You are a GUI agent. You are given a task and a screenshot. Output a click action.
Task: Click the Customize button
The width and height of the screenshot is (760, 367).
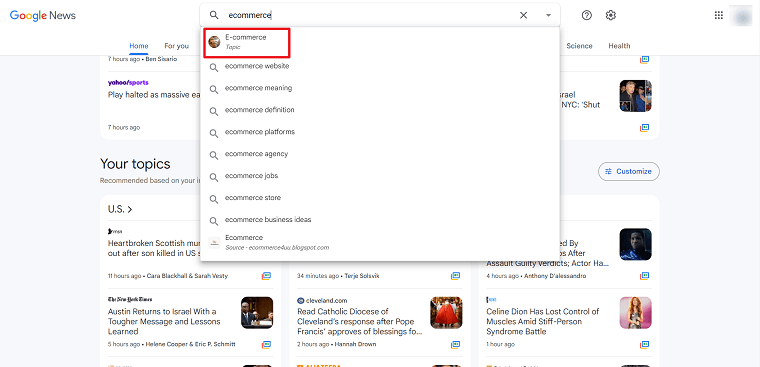629,171
